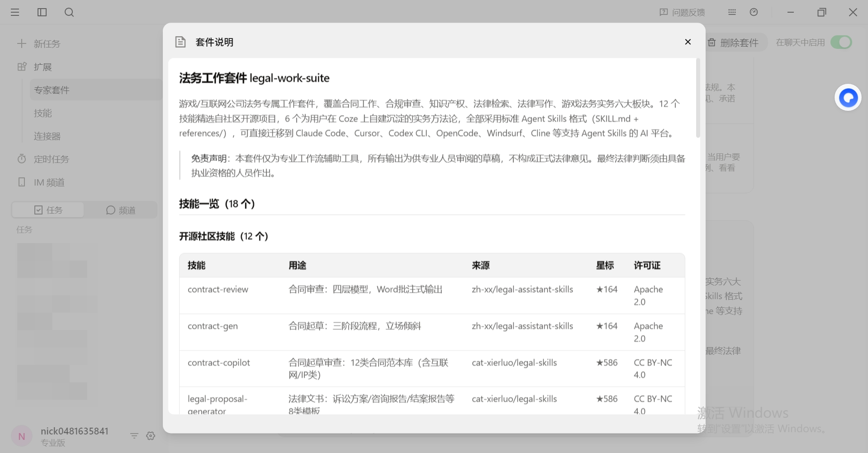Click the blue floating assistant icon

848,98
